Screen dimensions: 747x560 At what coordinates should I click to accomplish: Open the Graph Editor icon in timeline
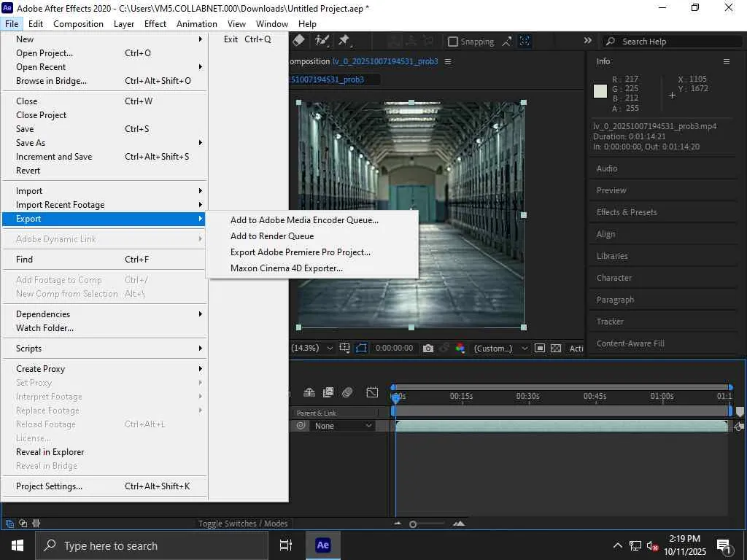(x=372, y=392)
